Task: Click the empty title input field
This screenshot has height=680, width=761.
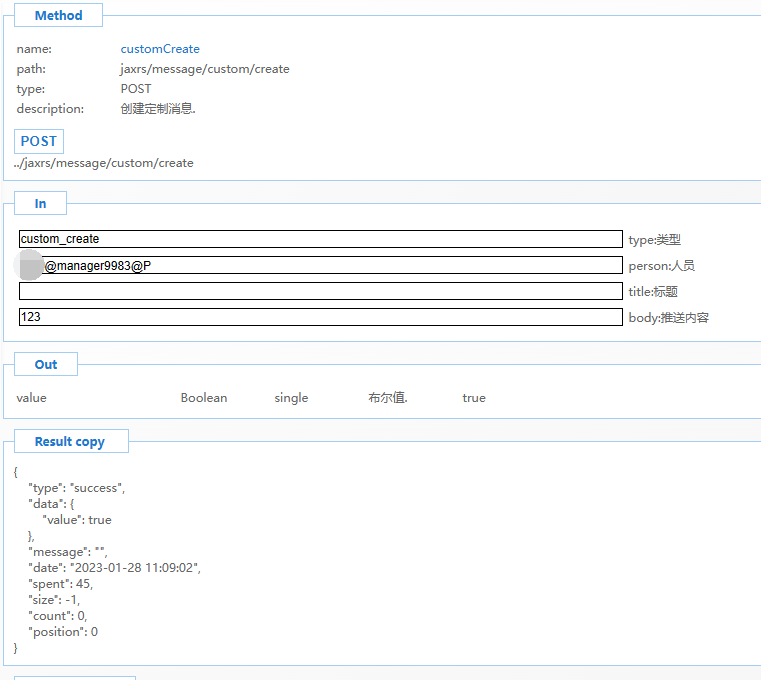Action: tap(321, 291)
